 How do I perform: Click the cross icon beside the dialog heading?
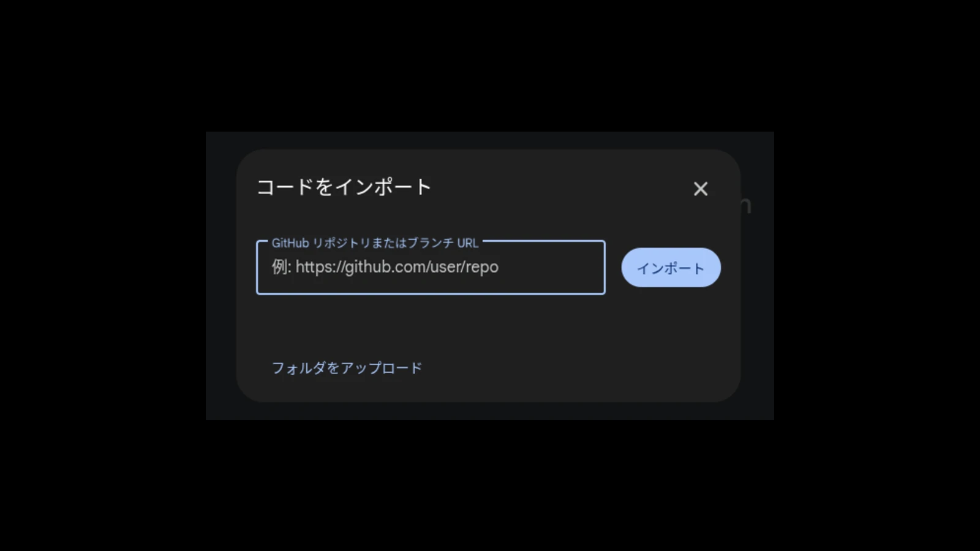click(701, 189)
